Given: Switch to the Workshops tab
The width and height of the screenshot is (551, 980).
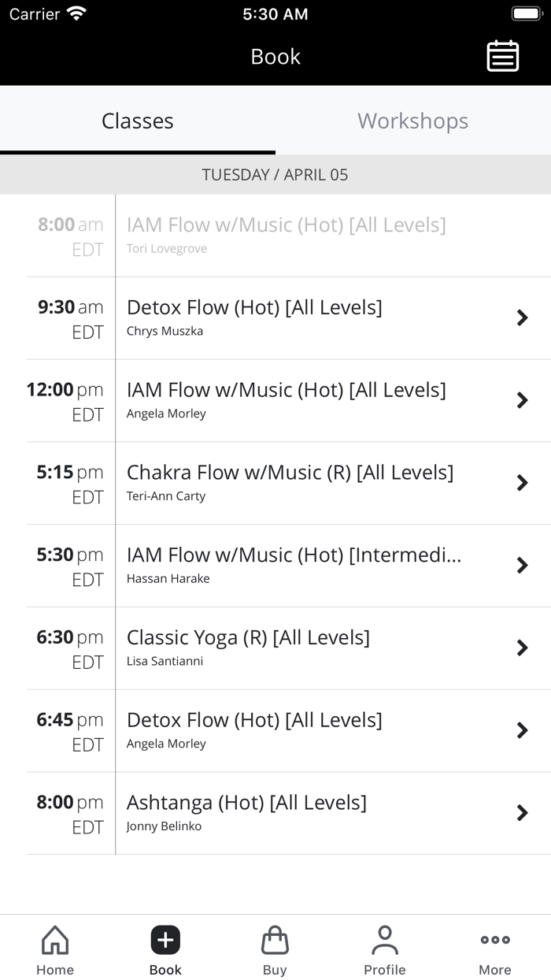Looking at the screenshot, I should click(412, 121).
